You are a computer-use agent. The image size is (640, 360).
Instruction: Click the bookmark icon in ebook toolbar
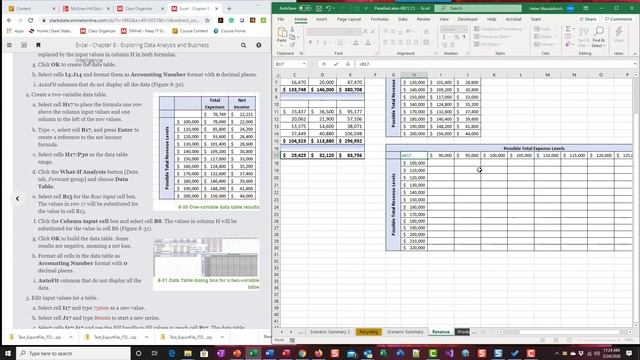point(38,45)
